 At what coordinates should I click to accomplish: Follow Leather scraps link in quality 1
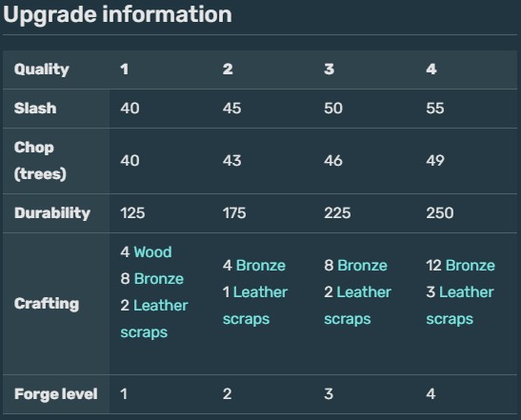154,319
